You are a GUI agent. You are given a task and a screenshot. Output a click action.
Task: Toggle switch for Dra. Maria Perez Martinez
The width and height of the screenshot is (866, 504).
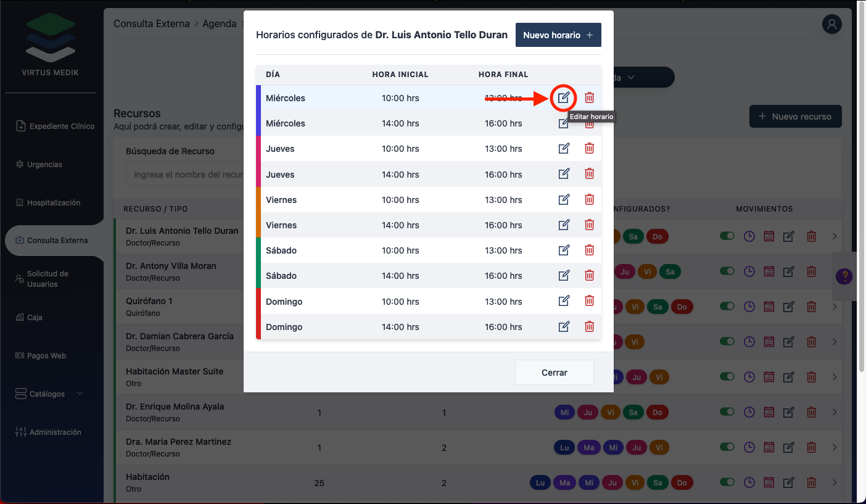click(727, 447)
